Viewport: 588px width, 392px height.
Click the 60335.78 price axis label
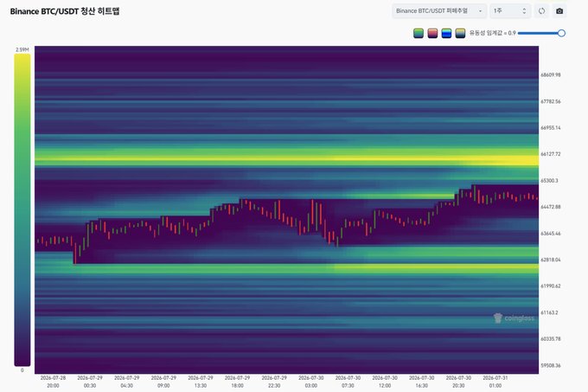coord(551,339)
